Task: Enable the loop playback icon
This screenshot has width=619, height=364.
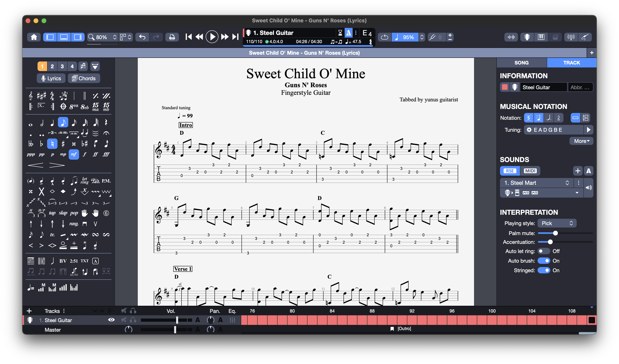Action: point(384,37)
